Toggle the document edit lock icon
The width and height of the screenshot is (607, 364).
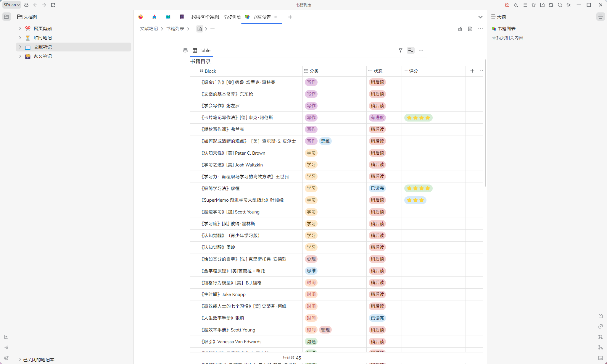pyautogui.click(x=460, y=29)
